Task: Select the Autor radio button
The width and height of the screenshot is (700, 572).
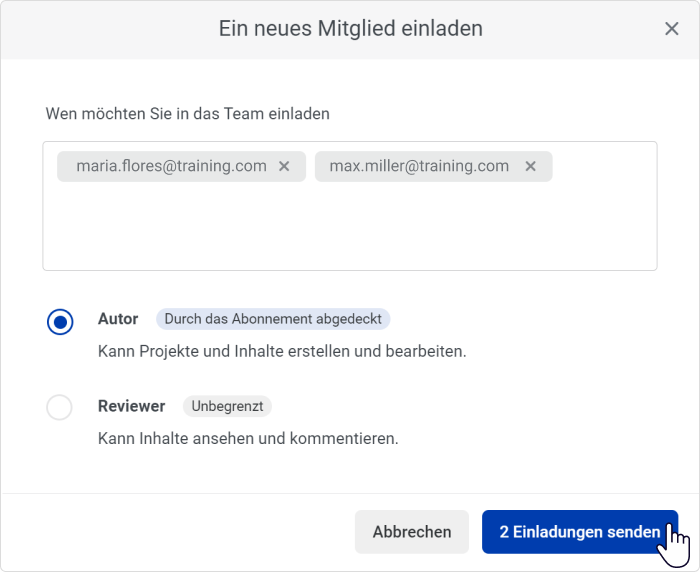Action: click(60, 321)
